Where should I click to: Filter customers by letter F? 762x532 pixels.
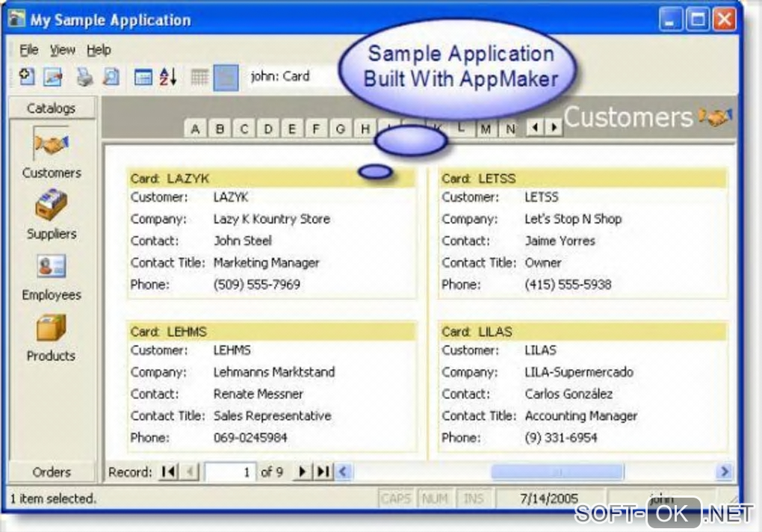tap(316, 129)
